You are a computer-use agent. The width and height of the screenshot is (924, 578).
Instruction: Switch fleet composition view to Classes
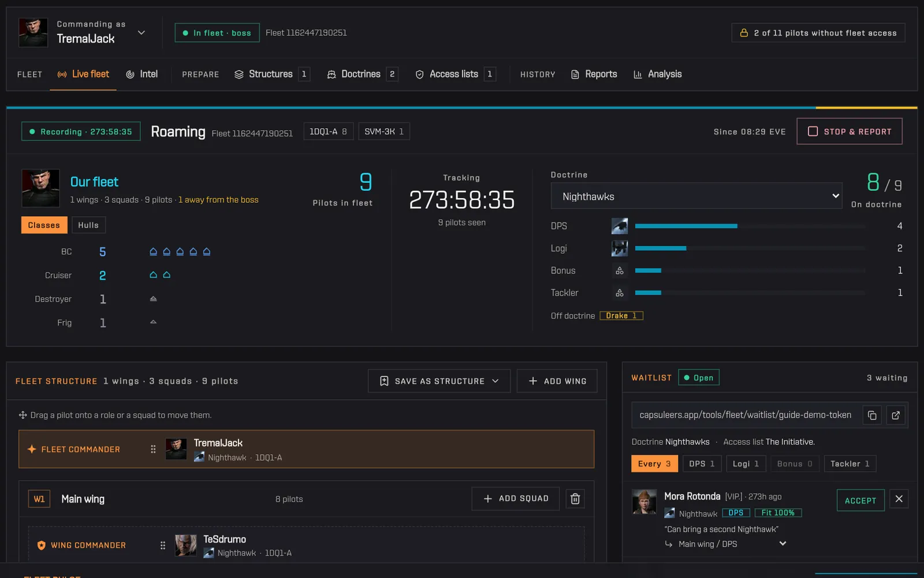44,225
